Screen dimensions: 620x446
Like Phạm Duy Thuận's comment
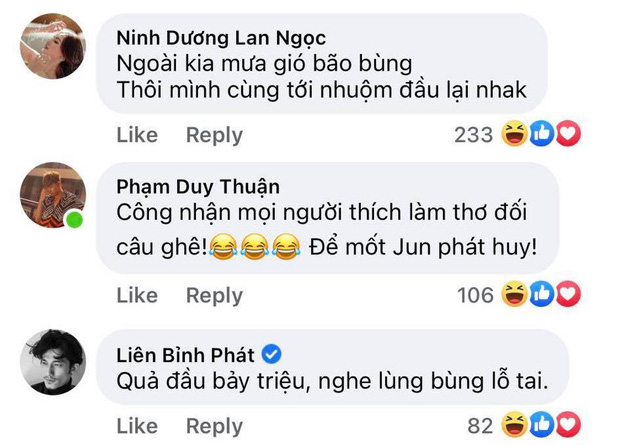[x=137, y=295]
